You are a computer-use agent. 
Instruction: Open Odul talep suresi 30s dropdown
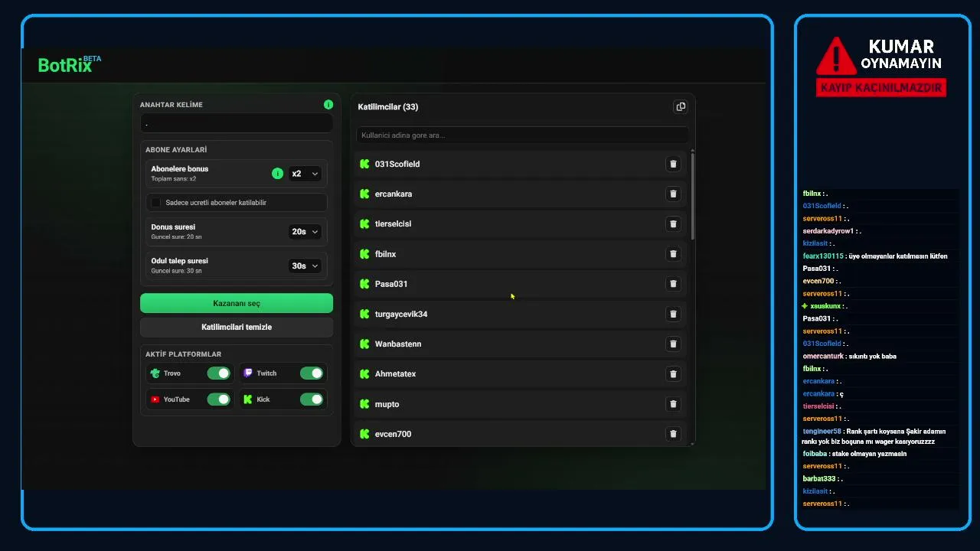click(x=305, y=266)
